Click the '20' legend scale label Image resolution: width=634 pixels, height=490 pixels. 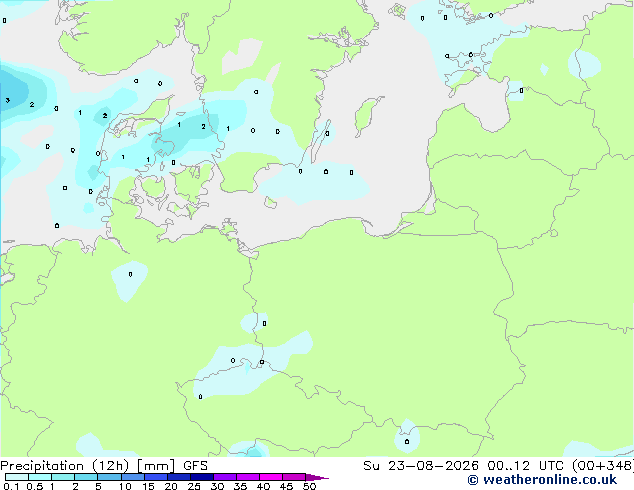pos(171,486)
